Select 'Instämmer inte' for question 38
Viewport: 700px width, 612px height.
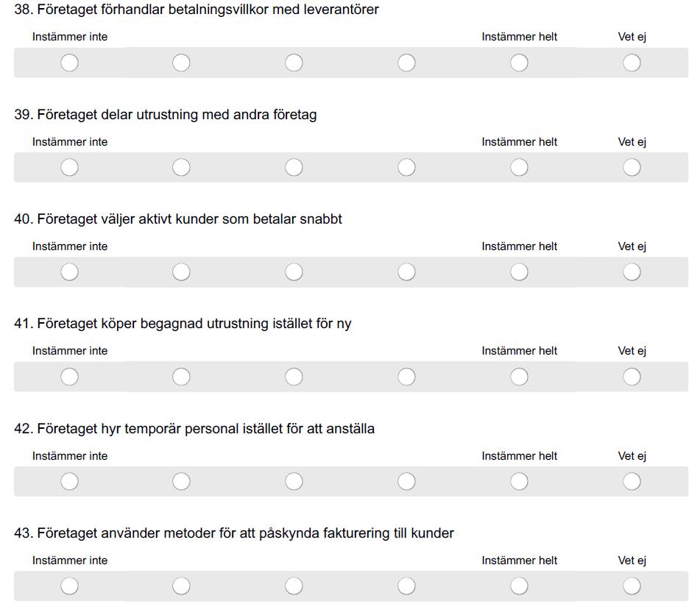click(70, 63)
